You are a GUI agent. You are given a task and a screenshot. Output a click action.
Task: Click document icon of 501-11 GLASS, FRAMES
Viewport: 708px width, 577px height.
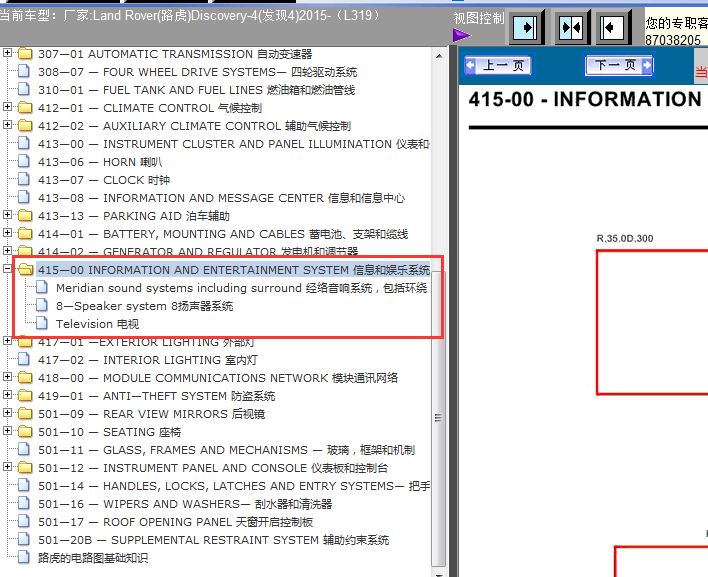coord(23,450)
